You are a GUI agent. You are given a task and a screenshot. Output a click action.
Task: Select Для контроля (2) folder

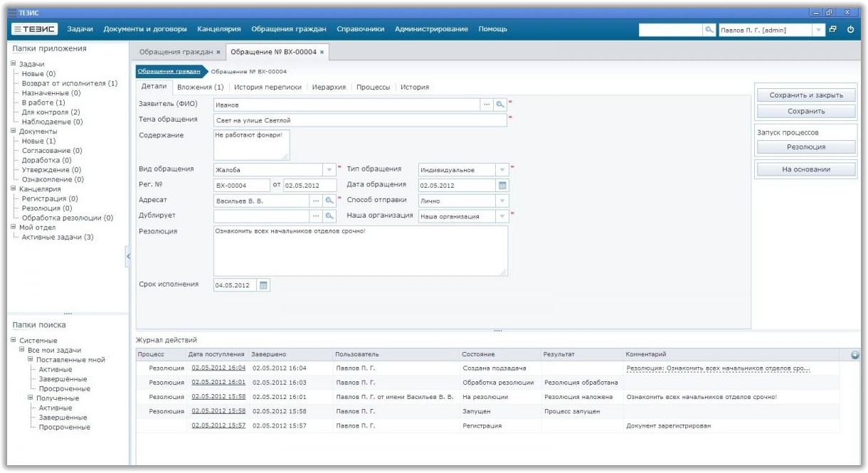coord(51,112)
